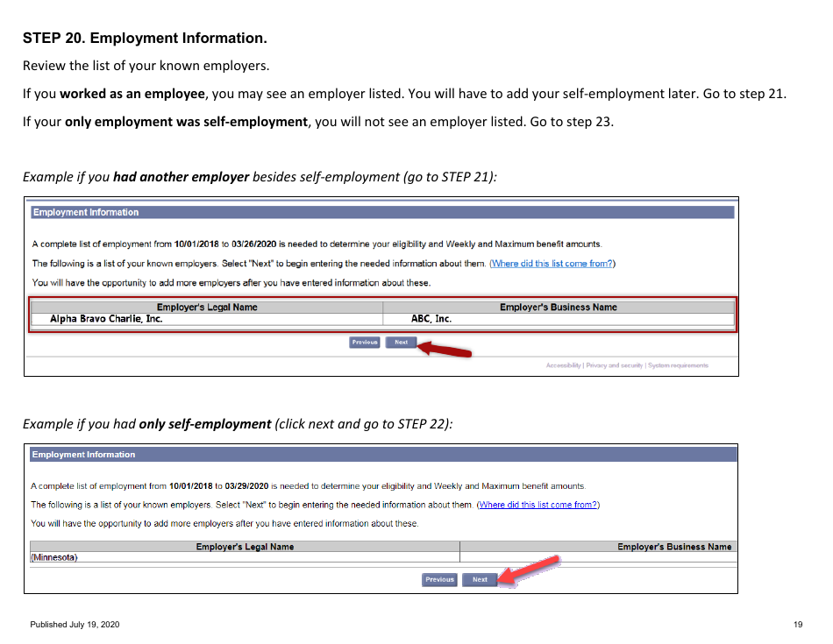
Task: Open the second 'Where did this list come from?' link
Action: (x=538, y=504)
